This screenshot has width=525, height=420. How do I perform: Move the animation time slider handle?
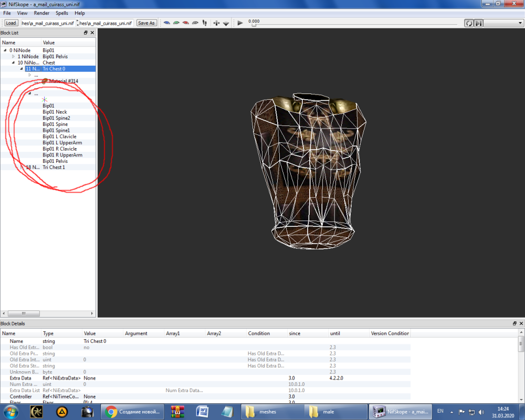pos(254,25)
